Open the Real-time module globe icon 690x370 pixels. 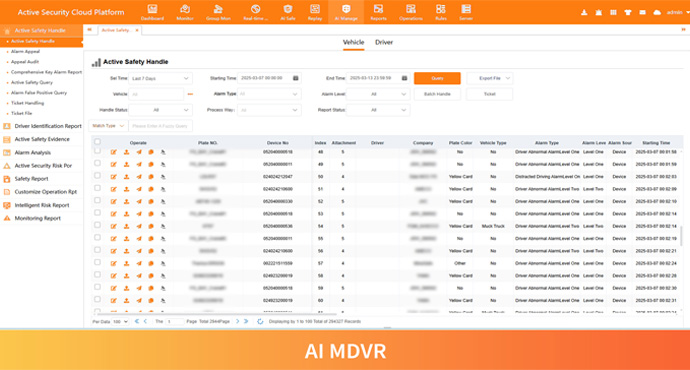(x=255, y=9)
